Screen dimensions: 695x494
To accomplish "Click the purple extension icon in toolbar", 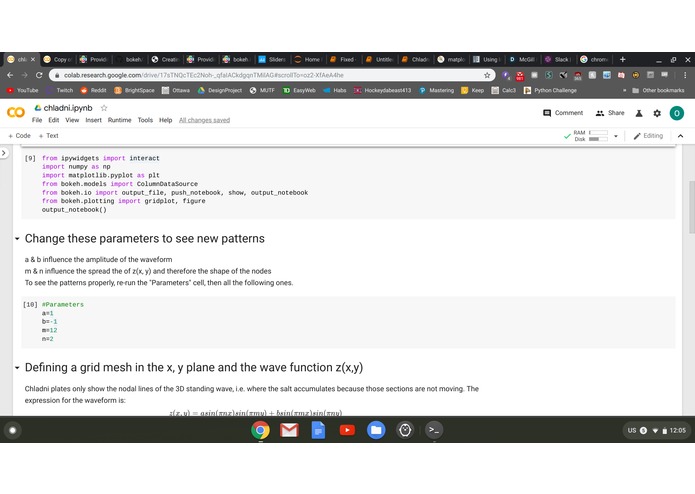I will pyautogui.click(x=505, y=75).
